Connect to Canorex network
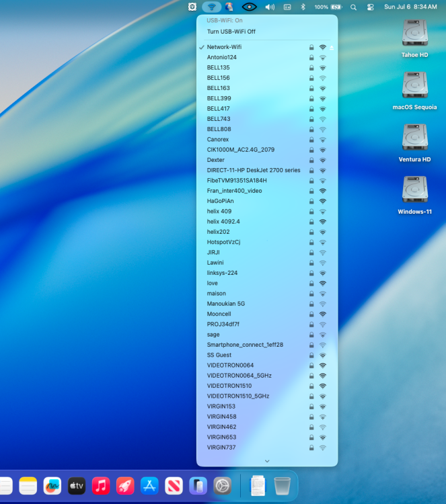This screenshot has width=446, height=504. pyautogui.click(x=267, y=140)
